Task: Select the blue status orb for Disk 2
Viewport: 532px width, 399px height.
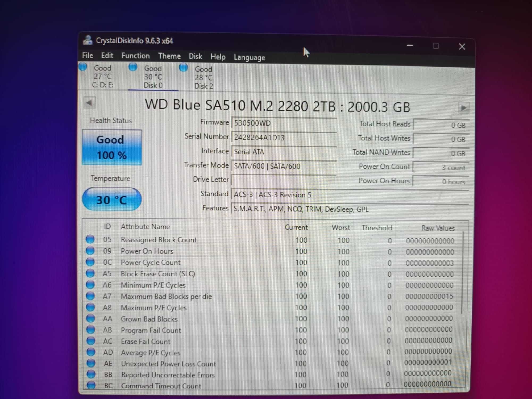Action: [x=183, y=67]
